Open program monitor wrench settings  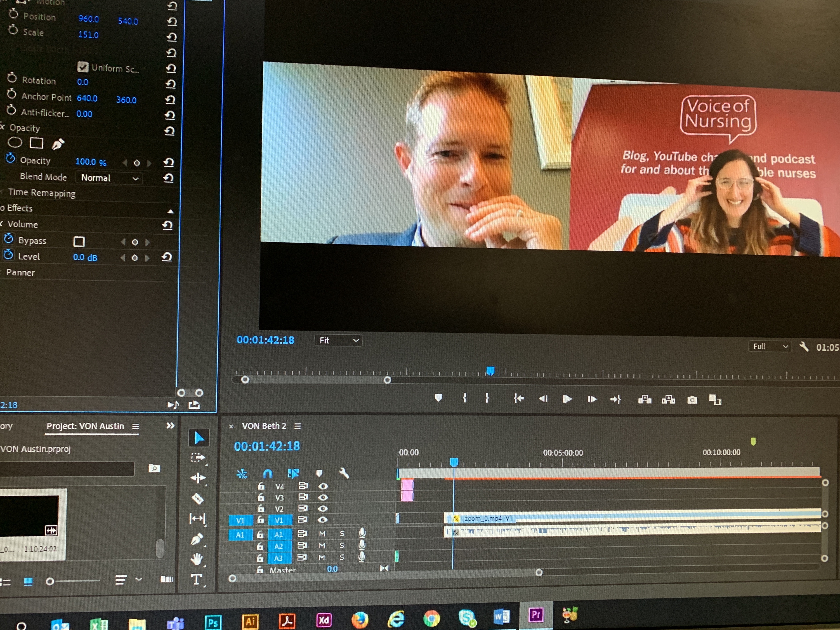tap(804, 346)
